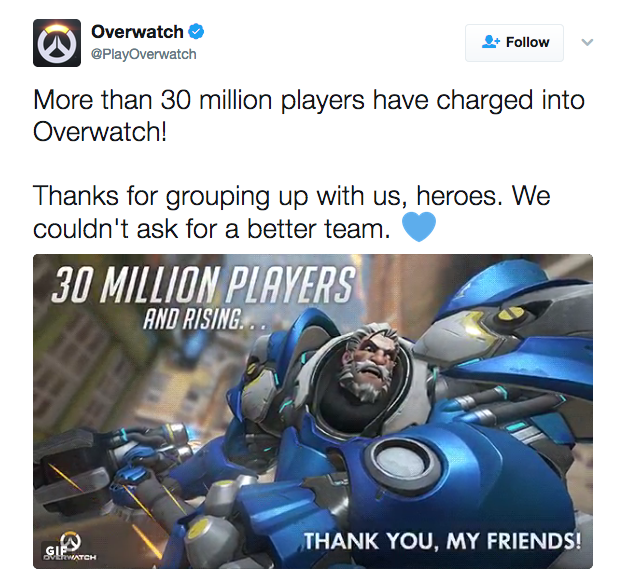Click the blue verified badge
Screen dimensions: 620x579
pos(196,31)
